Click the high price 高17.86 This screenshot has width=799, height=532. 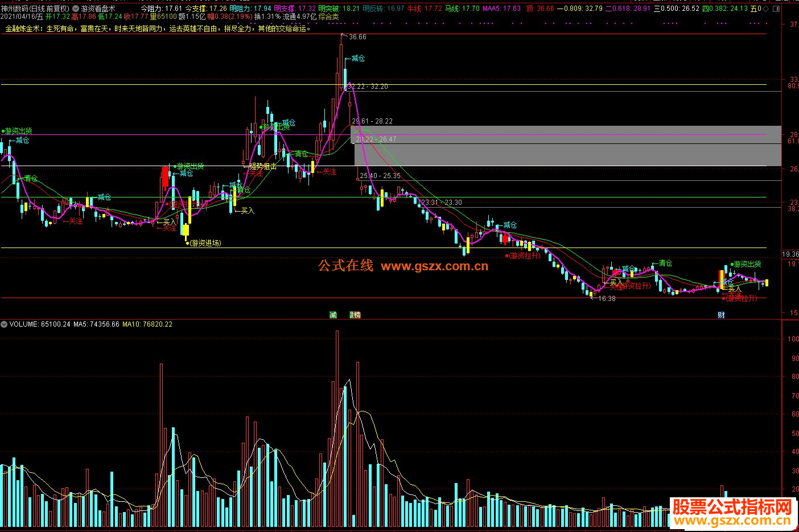click(84, 17)
